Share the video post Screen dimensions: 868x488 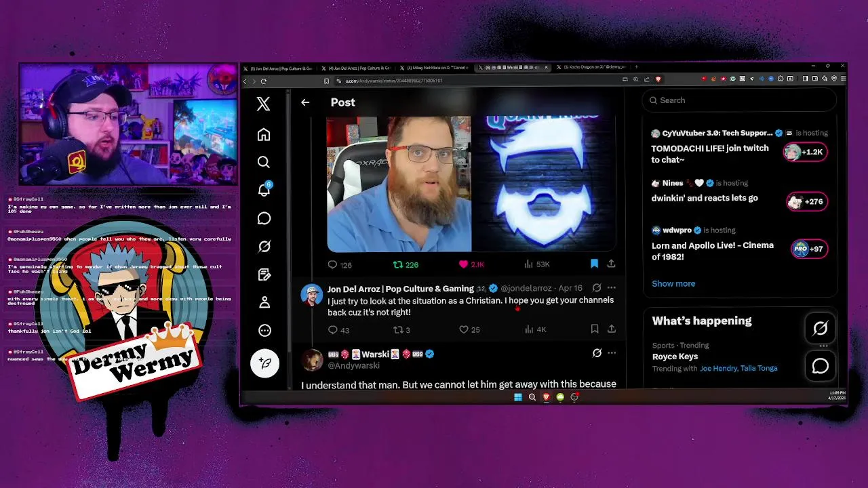611,264
